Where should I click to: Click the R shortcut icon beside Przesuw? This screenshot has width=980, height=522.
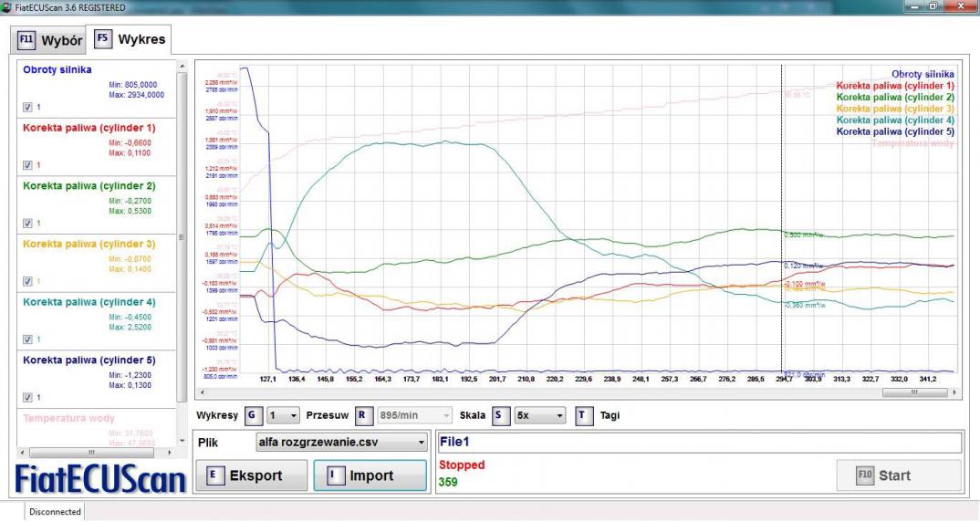(x=360, y=415)
